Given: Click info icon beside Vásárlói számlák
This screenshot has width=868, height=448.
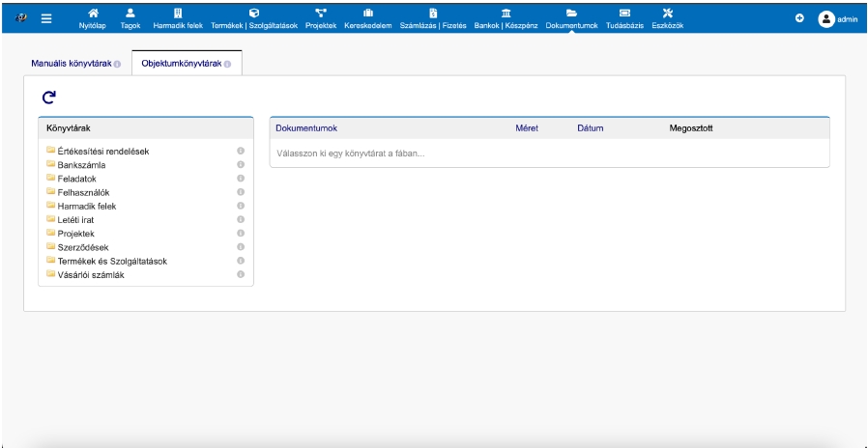Looking at the screenshot, I should (x=240, y=275).
